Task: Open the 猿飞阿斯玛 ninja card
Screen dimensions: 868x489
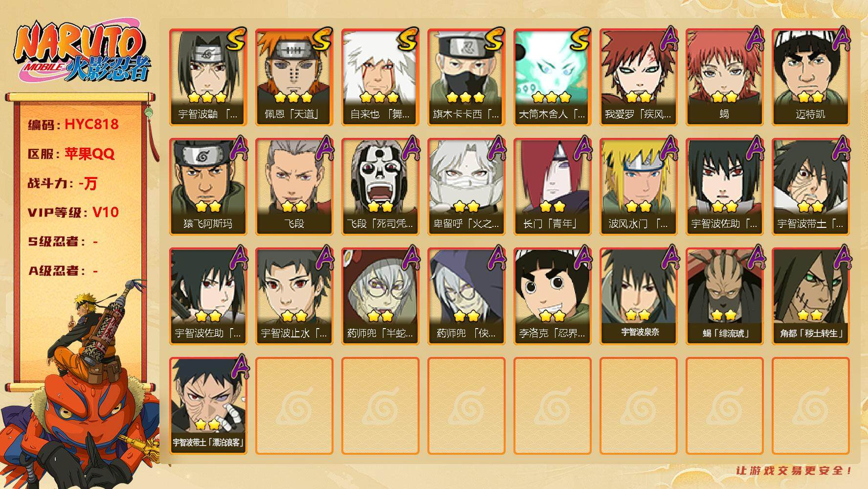Action: click(208, 187)
